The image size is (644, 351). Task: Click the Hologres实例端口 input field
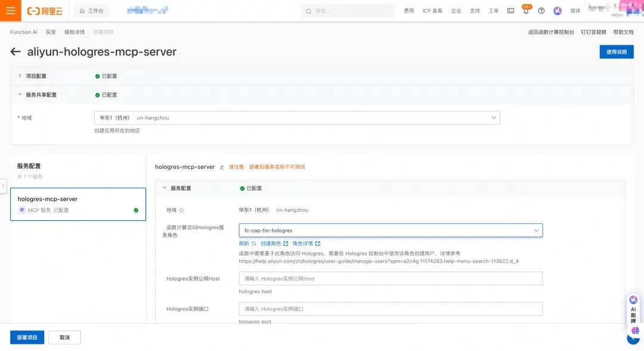(391, 309)
